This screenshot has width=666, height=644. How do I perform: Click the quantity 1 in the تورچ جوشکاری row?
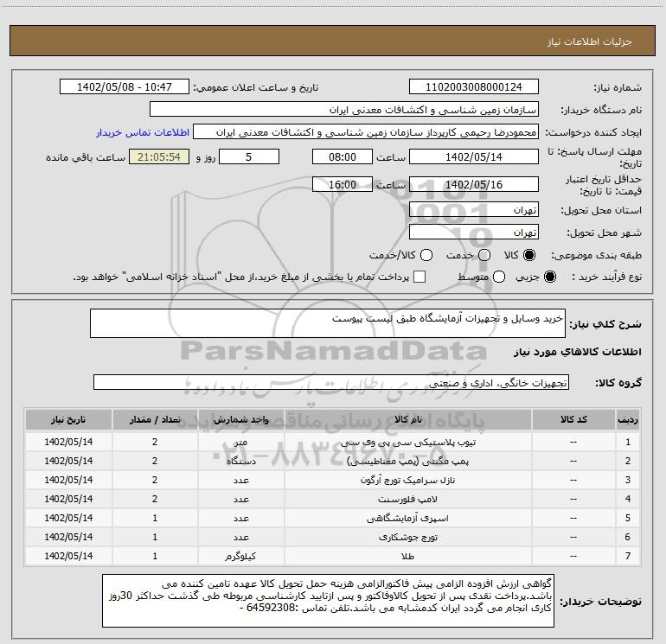(x=155, y=537)
